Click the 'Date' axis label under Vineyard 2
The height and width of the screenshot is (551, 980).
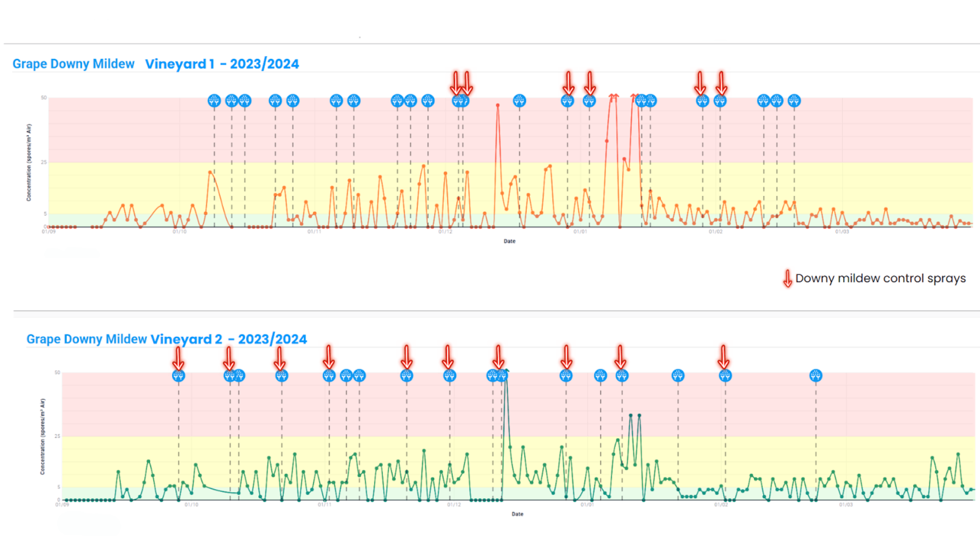(517, 514)
